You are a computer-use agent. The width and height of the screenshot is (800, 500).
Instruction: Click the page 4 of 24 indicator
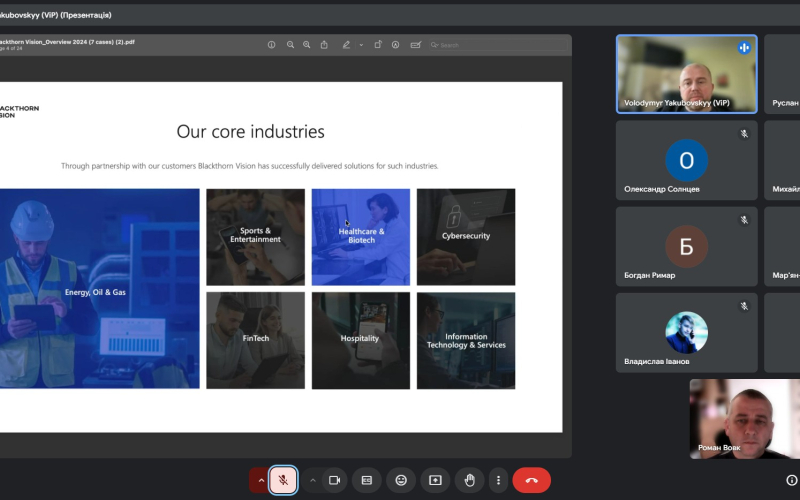point(11,48)
